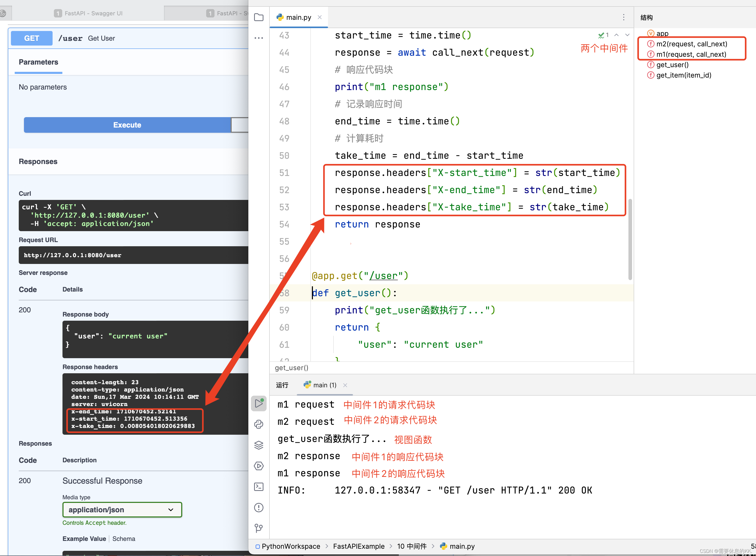Open the more tool windows ellipsis icon
The height and width of the screenshot is (556, 756).
tap(259, 38)
